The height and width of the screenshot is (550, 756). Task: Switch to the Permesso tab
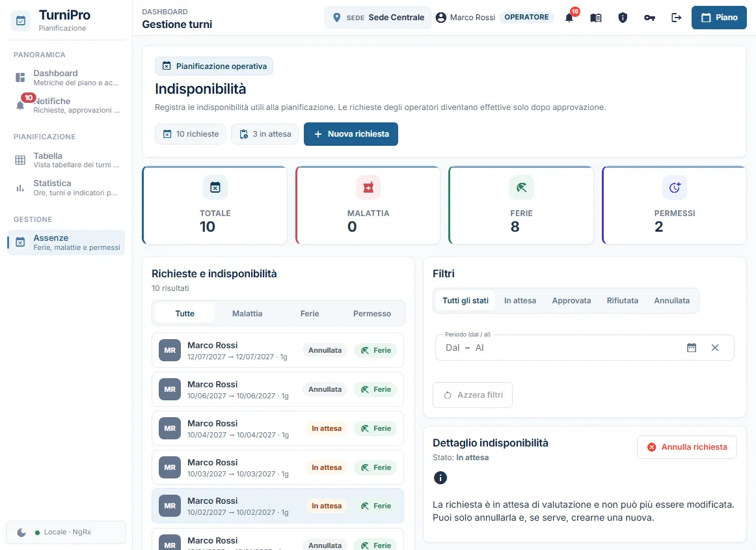pyautogui.click(x=372, y=314)
